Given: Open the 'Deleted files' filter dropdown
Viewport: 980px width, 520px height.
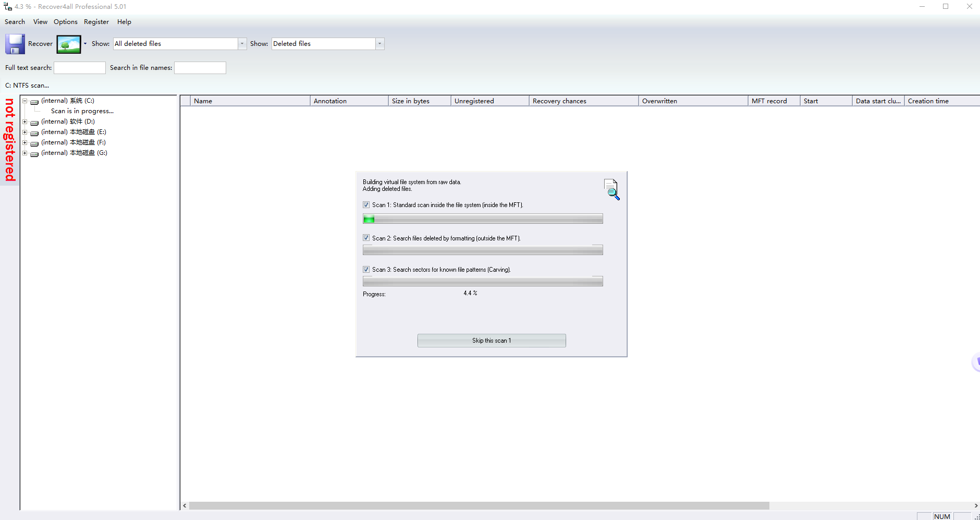Looking at the screenshot, I should [x=379, y=44].
